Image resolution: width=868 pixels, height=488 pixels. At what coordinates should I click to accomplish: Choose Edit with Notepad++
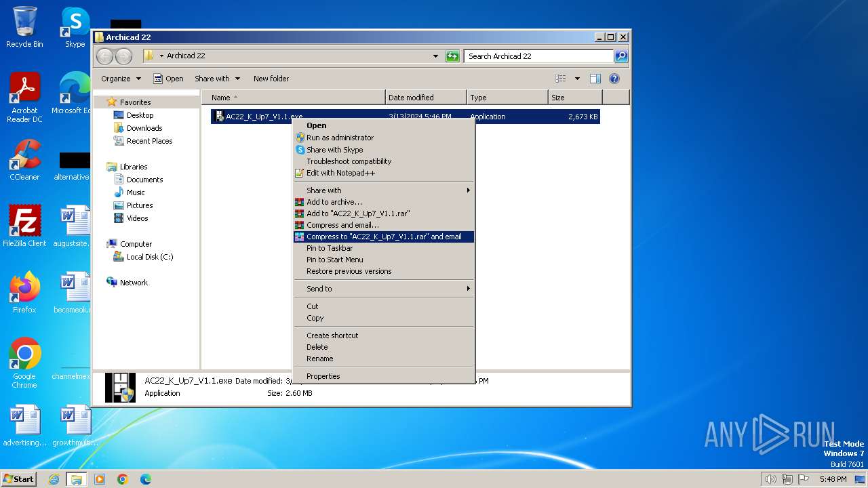pyautogui.click(x=384, y=173)
